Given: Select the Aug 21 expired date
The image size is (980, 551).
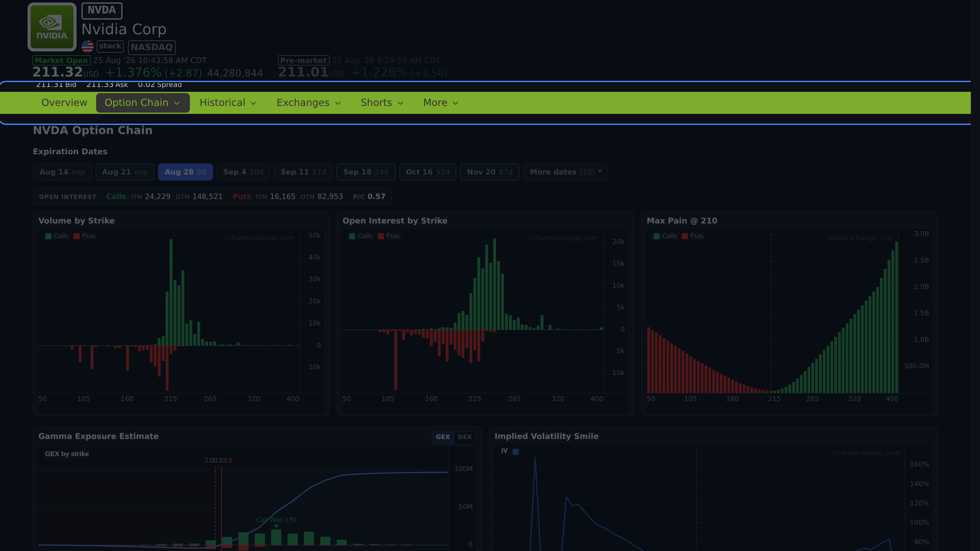Looking at the screenshot, I should (125, 172).
